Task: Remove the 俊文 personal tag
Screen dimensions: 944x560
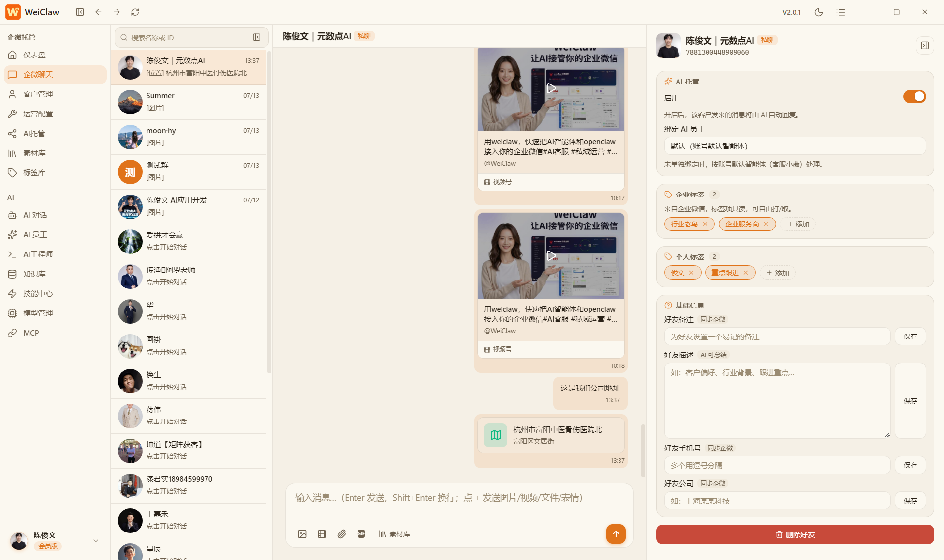Action: coord(691,273)
